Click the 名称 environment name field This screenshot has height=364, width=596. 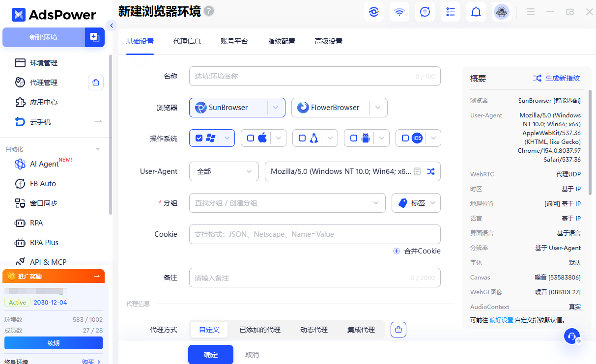pyautogui.click(x=315, y=76)
